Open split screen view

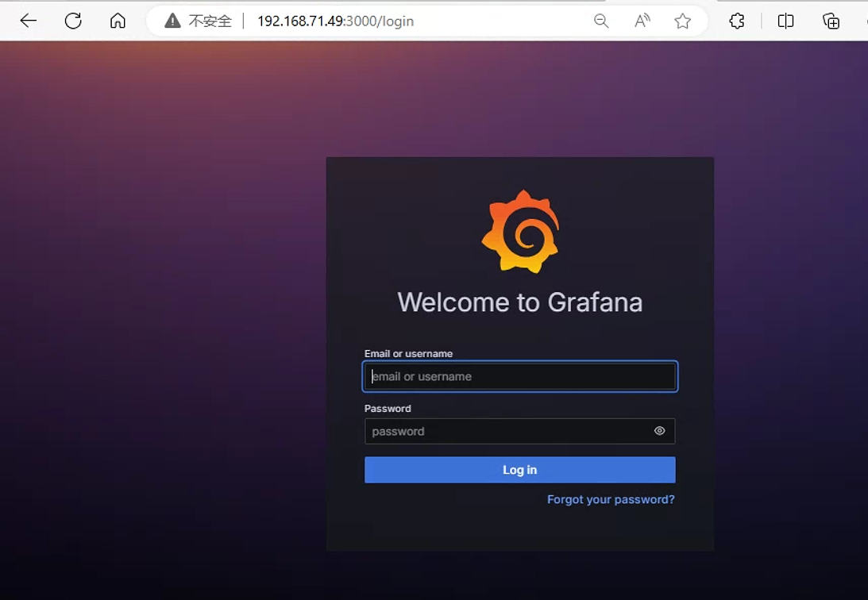coord(785,21)
